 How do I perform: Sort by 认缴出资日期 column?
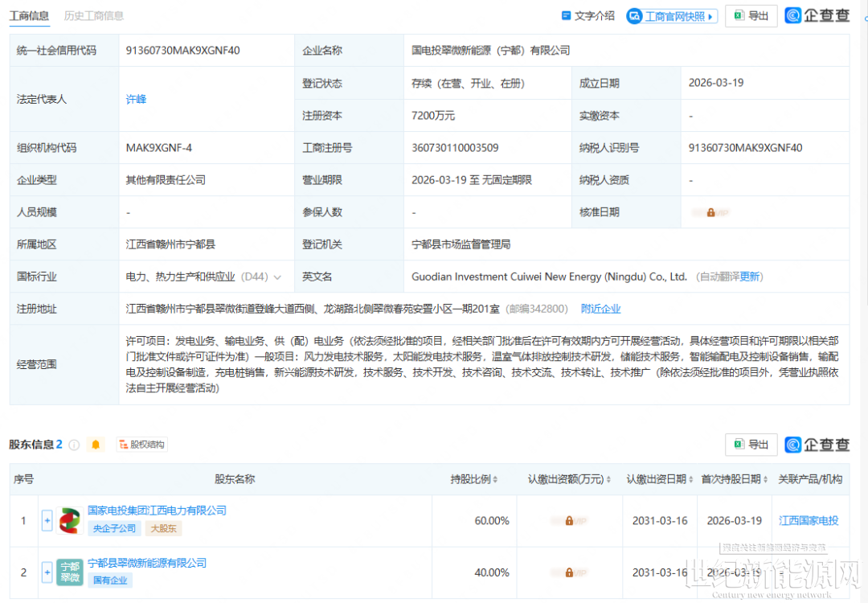[657, 479]
